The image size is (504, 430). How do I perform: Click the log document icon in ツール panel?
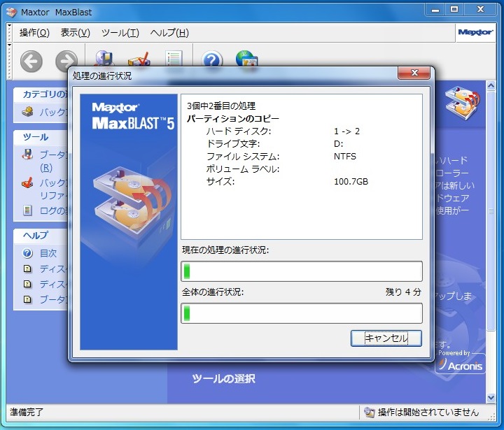coord(27,210)
